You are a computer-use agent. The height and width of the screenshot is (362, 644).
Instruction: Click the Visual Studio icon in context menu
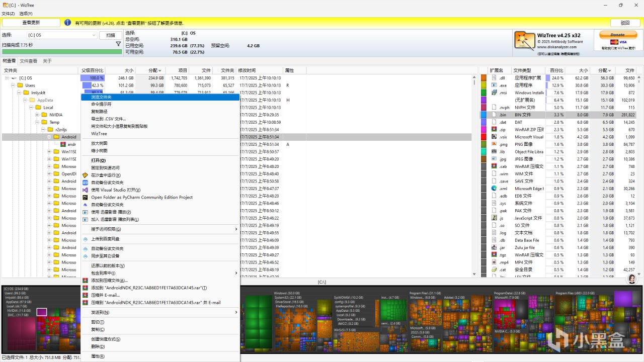85,190
